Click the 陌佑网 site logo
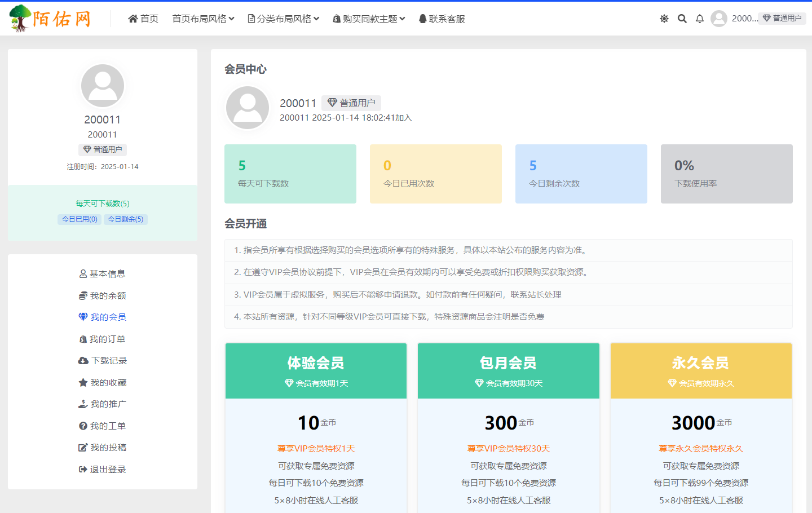The width and height of the screenshot is (812, 513). 50,19
